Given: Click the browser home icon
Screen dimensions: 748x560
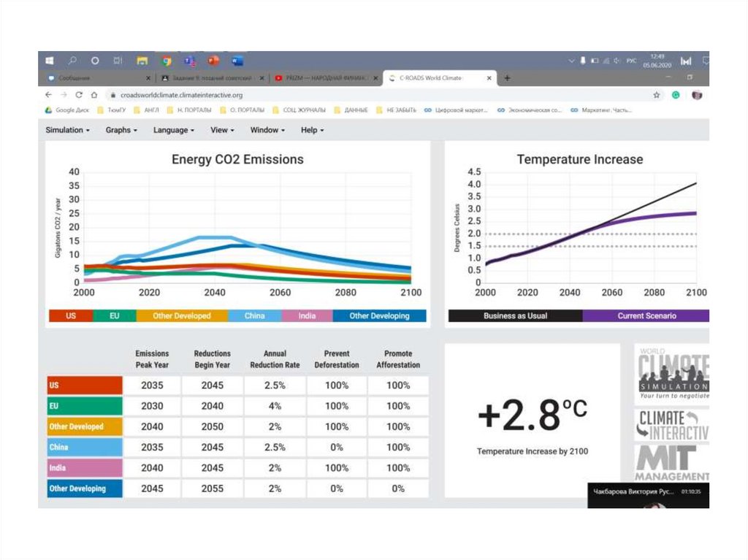Looking at the screenshot, I should 94,95.
